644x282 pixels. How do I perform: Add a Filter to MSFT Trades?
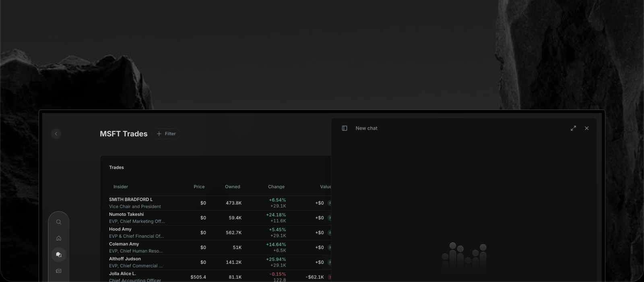pyautogui.click(x=166, y=134)
